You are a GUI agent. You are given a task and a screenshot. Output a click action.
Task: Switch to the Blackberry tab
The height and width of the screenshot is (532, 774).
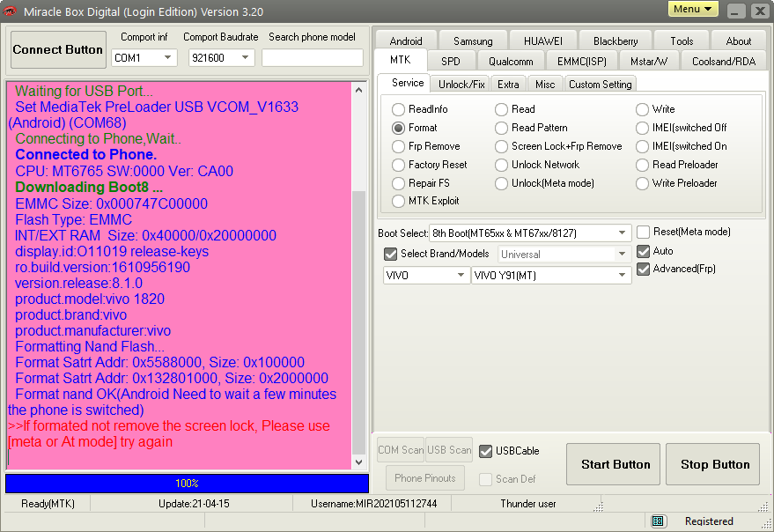(616, 41)
